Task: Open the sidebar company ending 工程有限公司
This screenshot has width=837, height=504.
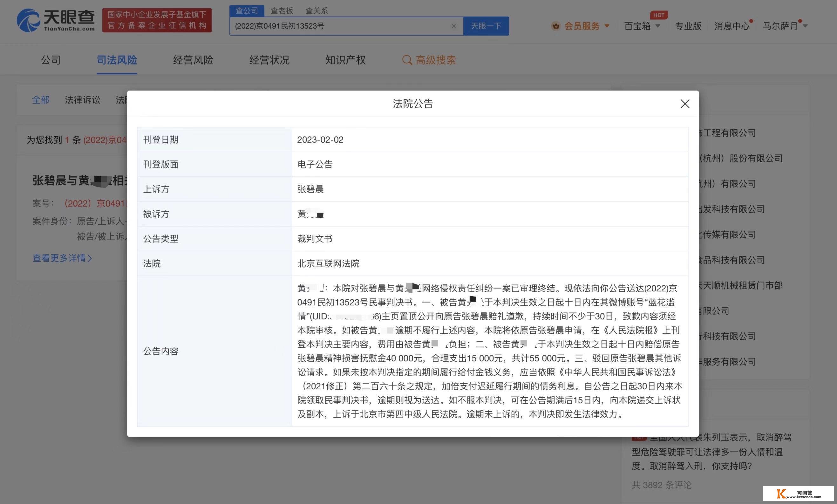Action: (727, 133)
